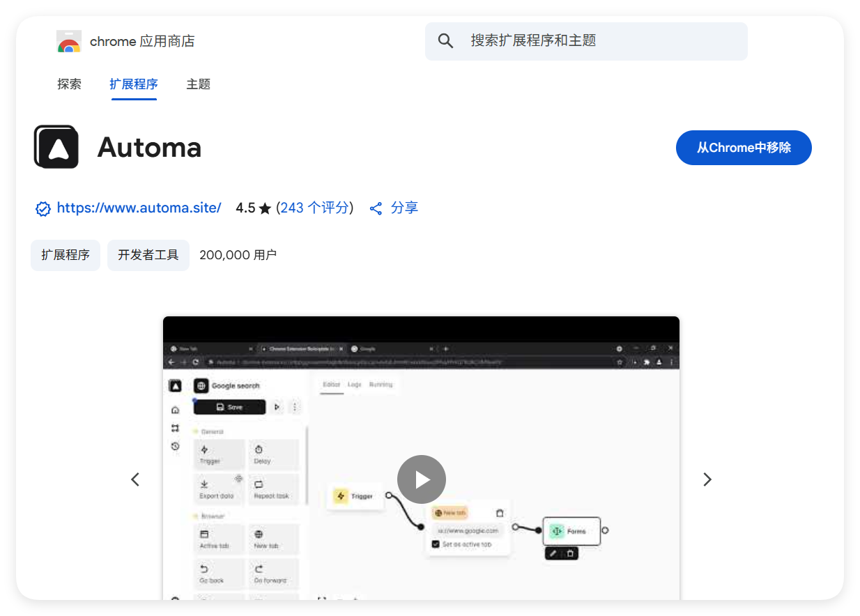Play the Automa preview video
The width and height of the screenshot is (860, 616).
(421, 479)
